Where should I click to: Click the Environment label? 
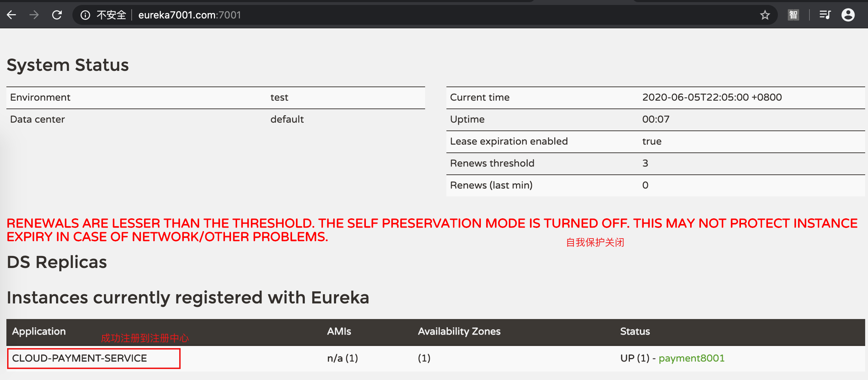(x=40, y=97)
